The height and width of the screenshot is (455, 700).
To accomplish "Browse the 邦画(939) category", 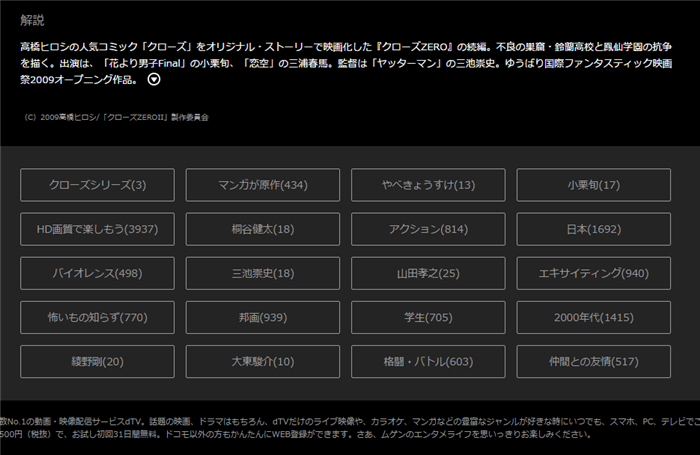I will click(x=262, y=317).
